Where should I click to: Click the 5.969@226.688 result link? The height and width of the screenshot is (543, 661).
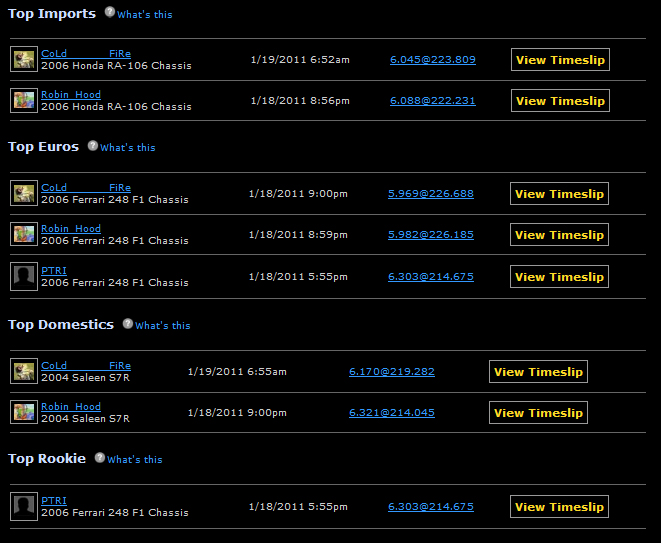430,194
